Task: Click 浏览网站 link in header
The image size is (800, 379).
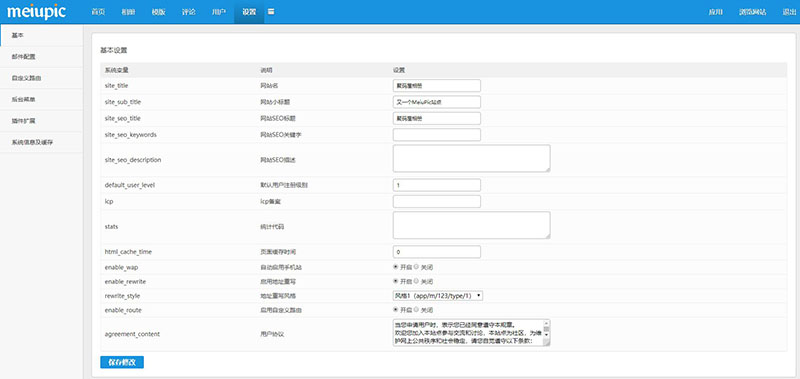Action: point(753,12)
